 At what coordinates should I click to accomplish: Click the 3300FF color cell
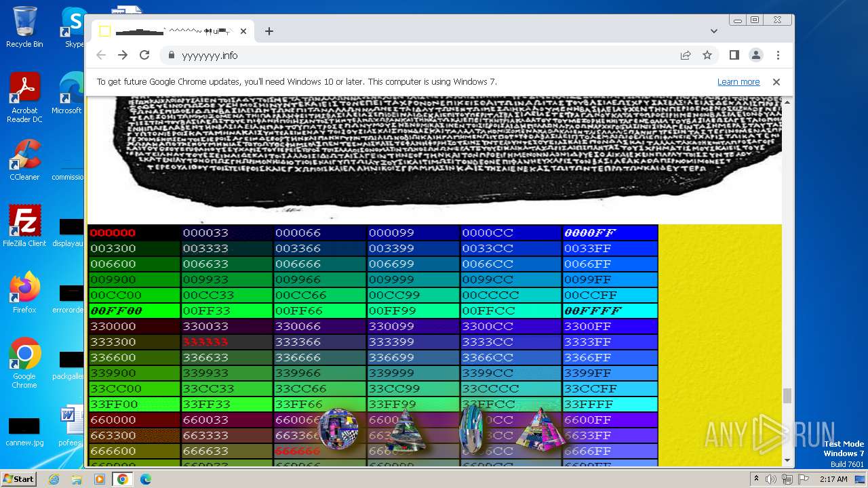coord(610,326)
